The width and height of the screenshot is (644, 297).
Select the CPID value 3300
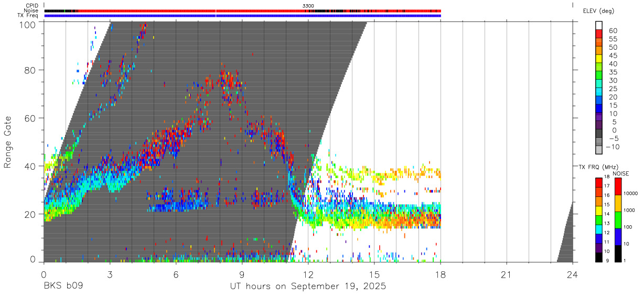[x=308, y=6]
